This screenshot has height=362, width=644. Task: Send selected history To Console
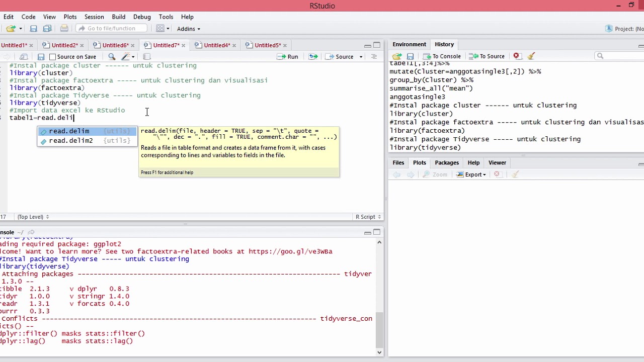[442, 56]
